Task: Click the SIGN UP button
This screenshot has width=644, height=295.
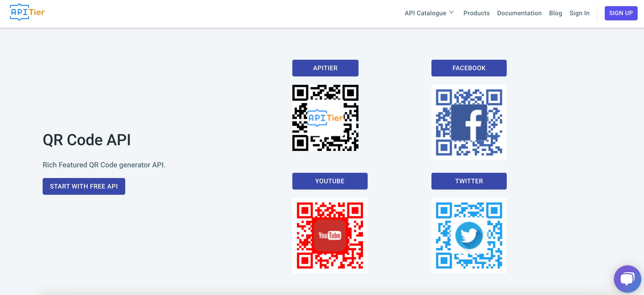Action: tap(621, 13)
